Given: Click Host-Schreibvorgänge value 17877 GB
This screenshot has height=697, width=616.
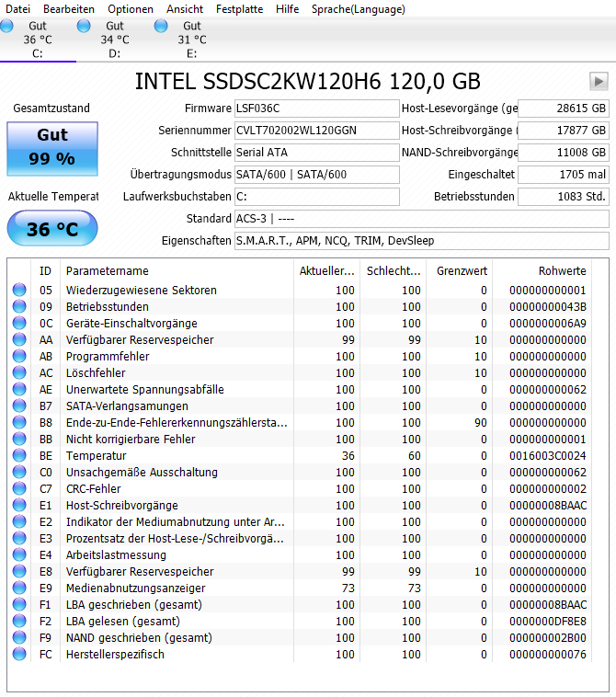Looking at the screenshot, I should [x=563, y=131].
